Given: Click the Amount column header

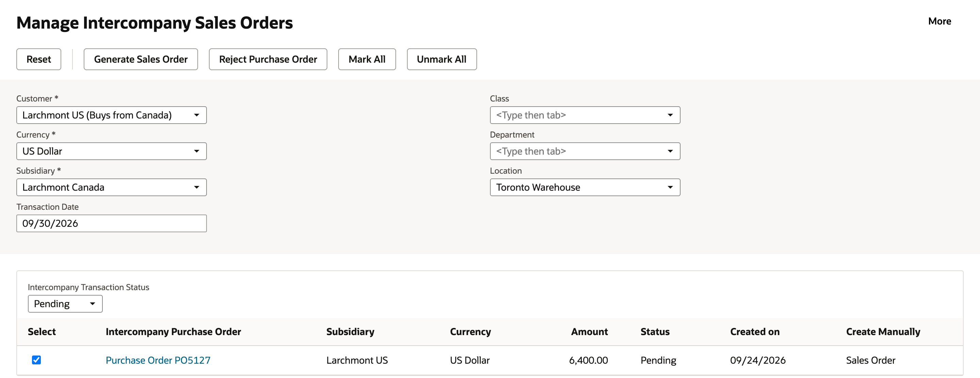Looking at the screenshot, I should [589, 332].
